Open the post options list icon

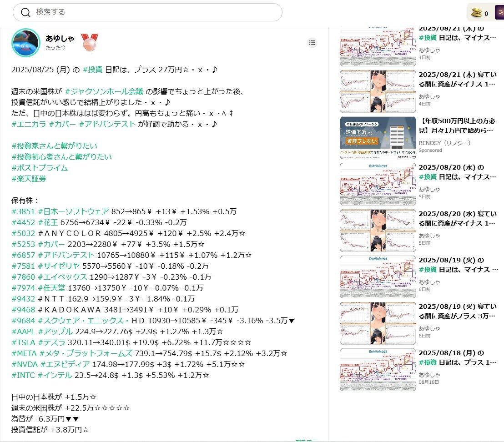tap(312, 43)
